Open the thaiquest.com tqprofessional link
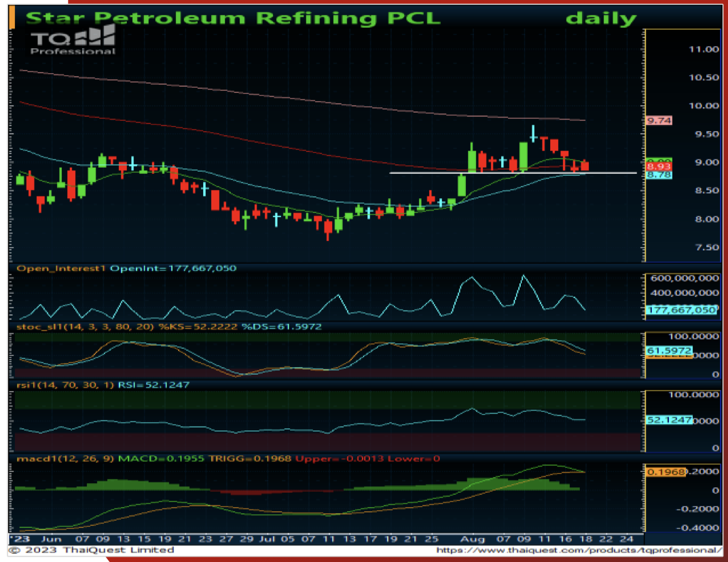Viewport: 728px width, 562px height. point(579,550)
